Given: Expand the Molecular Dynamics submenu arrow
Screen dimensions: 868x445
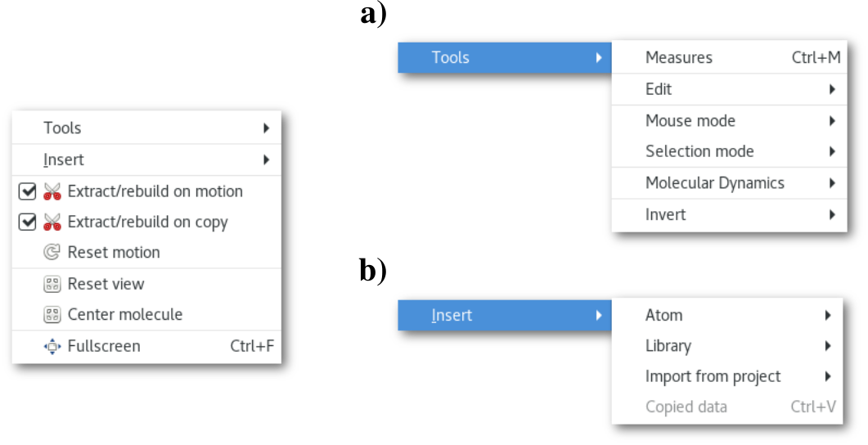Looking at the screenshot, I should click(x=832, y=183).
